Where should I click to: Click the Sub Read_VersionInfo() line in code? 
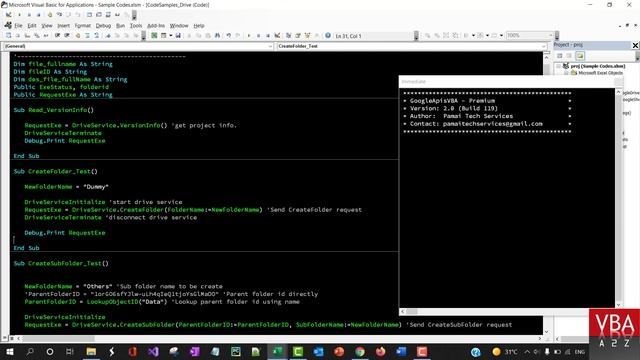(53, 110)
